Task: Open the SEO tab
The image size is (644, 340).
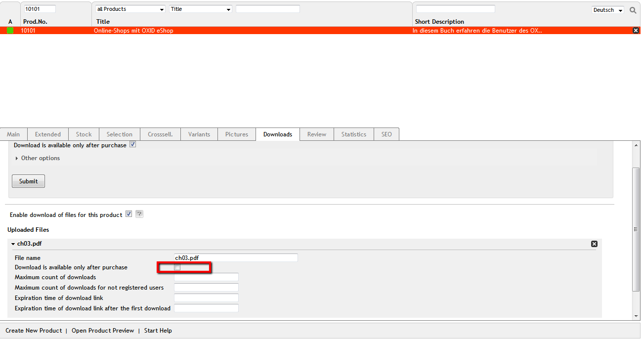Action: 386,134
